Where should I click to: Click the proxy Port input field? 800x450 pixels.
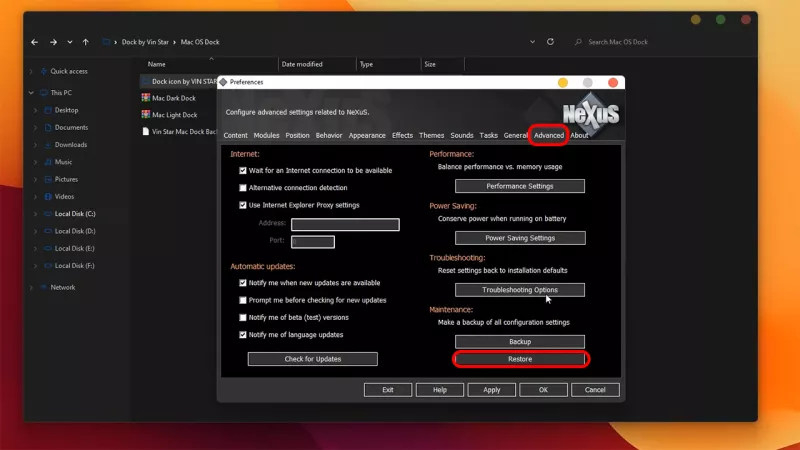[313, 242]
